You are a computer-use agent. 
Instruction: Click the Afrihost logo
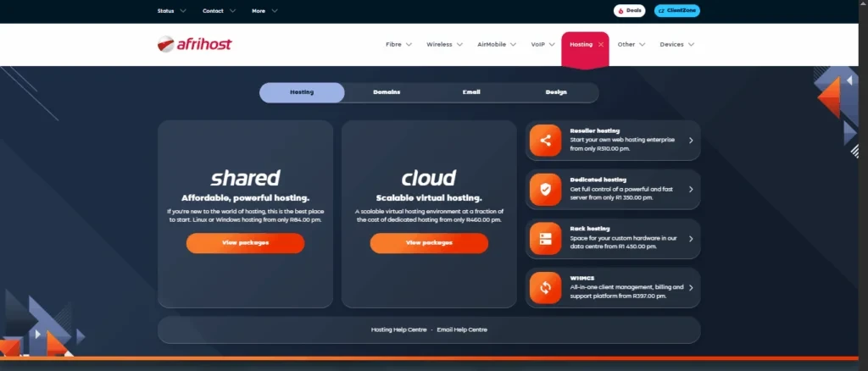coord(194,44)
